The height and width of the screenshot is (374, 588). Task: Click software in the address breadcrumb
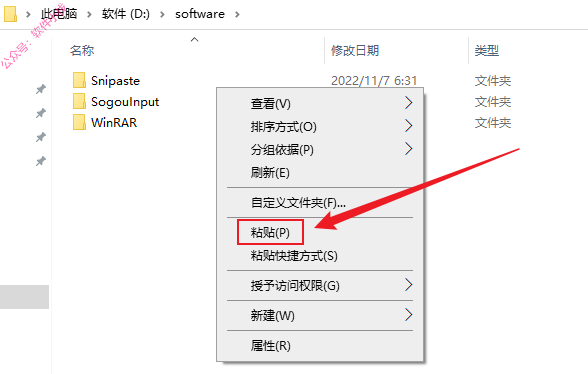(x=200, y=14)
